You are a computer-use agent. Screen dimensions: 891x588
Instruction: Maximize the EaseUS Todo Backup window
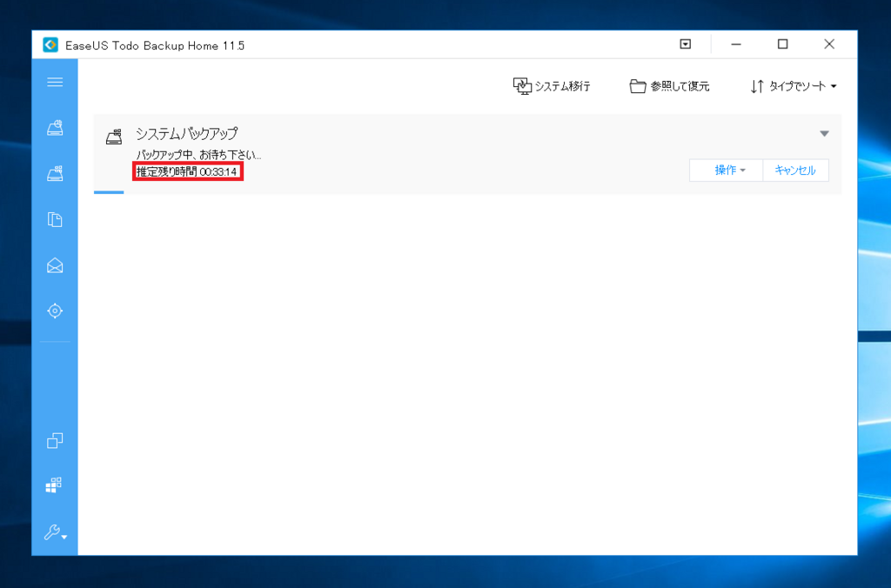(782, 44)
